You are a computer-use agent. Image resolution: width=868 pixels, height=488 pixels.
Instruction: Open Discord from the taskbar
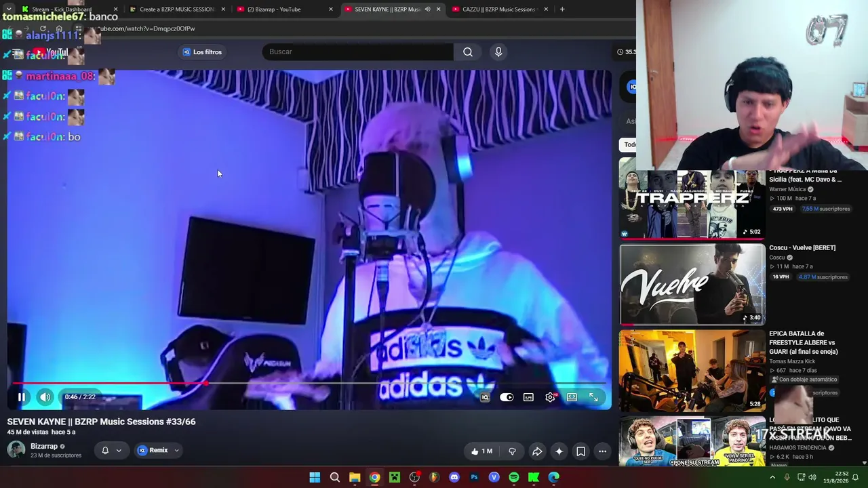pyautogui.click(x=454, y=477)
